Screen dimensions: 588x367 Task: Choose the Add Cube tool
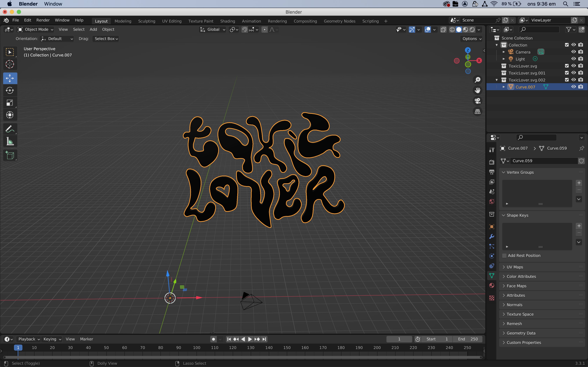pyautogui.click(x=10, y=155)
